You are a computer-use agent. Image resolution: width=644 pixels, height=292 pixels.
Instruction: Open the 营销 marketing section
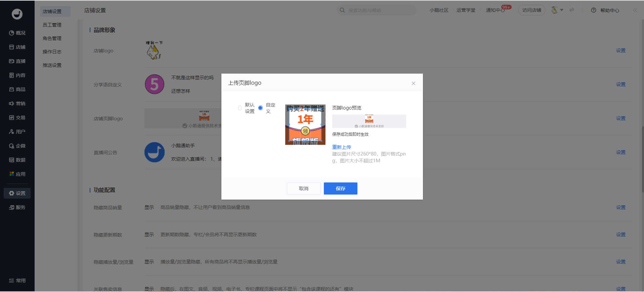click(17, 103)
